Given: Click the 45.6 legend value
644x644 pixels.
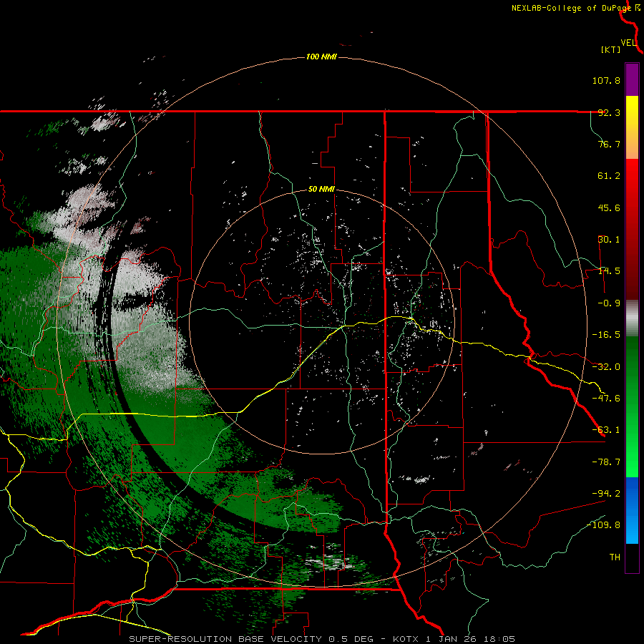Looking at the screenshot, I should coord(609,208).
